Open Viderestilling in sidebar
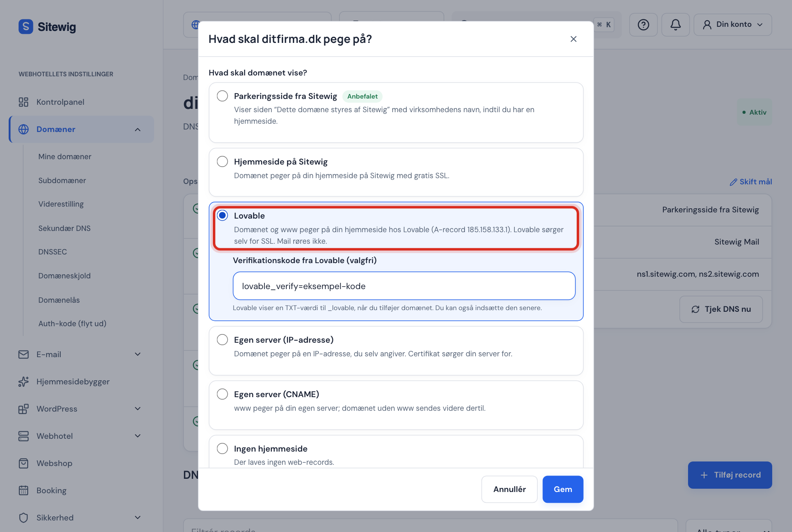Viewport: 792px width, 532px height. point(61,204)
